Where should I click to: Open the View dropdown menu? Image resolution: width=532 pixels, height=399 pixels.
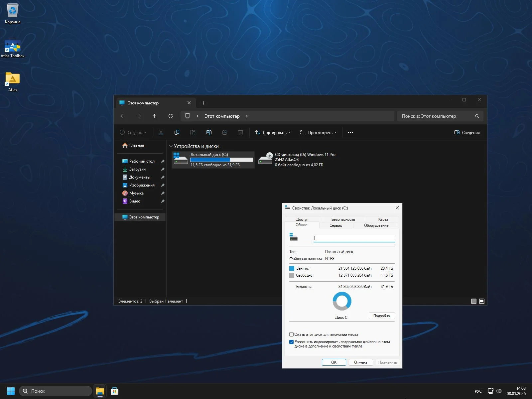(318, 133)
